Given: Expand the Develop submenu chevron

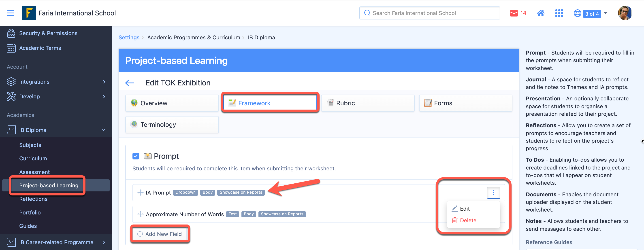Looking at the screenshot, I should (x=104, y=96).
